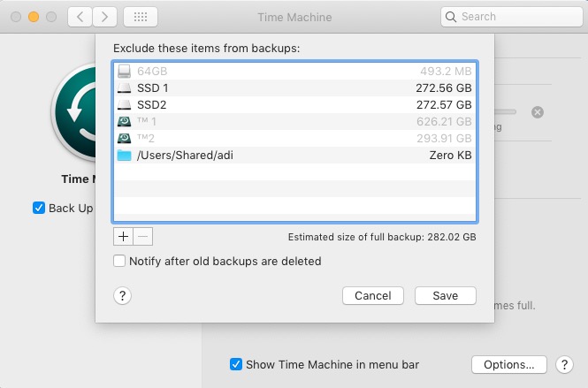The width and height of the screenshot is (588, 388).
Task: Uncheck Show Time Machine in menu bar
Action: tap(236, 364)
